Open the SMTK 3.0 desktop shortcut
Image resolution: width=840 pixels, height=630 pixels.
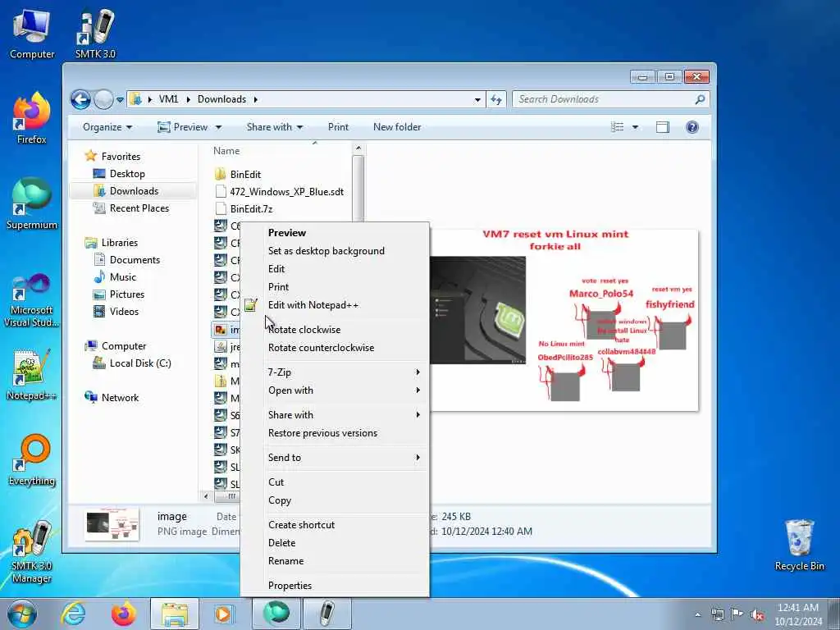pos(95,34)
